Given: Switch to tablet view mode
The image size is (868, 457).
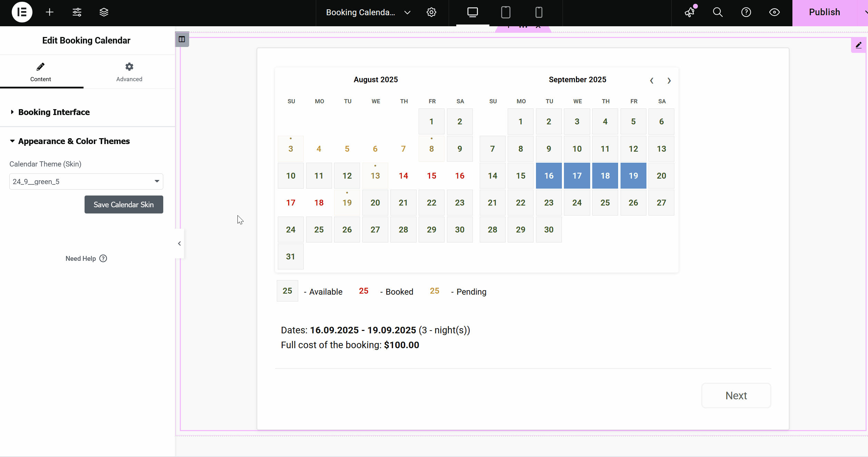Looking at the screenshot, I should click(x=506, y=12).
